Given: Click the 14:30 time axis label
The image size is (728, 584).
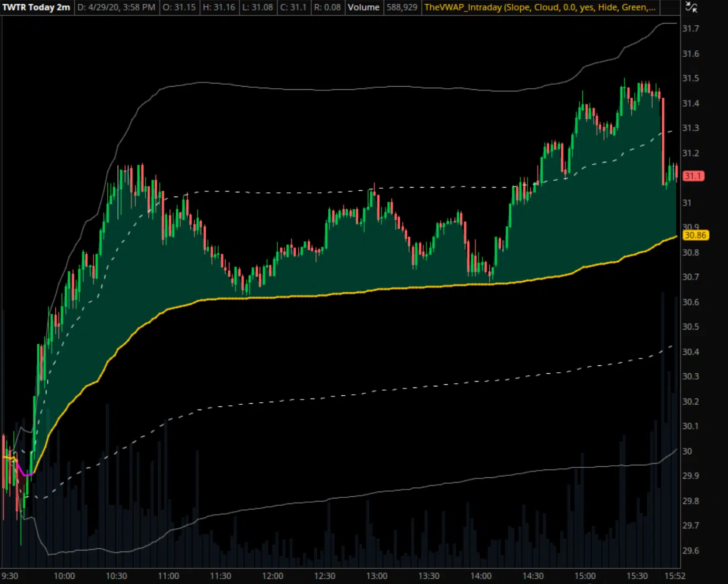Looking at the screenshot, I should point(533,576).
